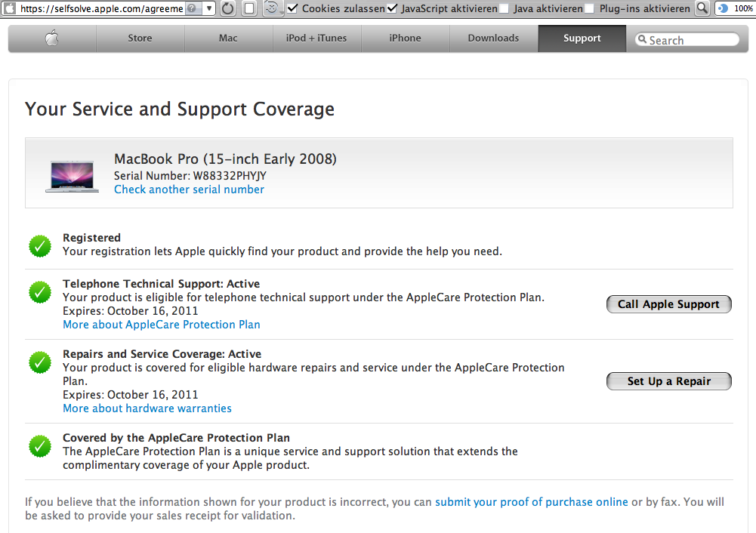The image size is (756, 533).
Task: Click the Set Up a Repair button
Action: [668, 381]
